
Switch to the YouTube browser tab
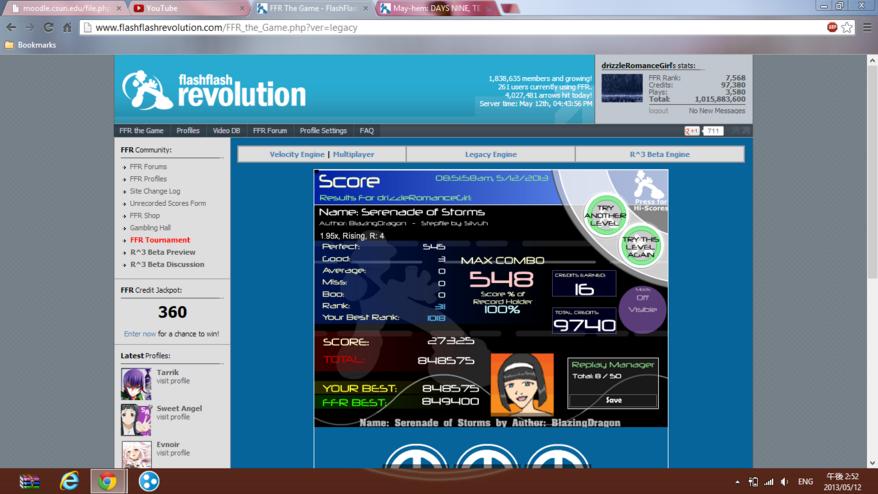coord(189,8)
